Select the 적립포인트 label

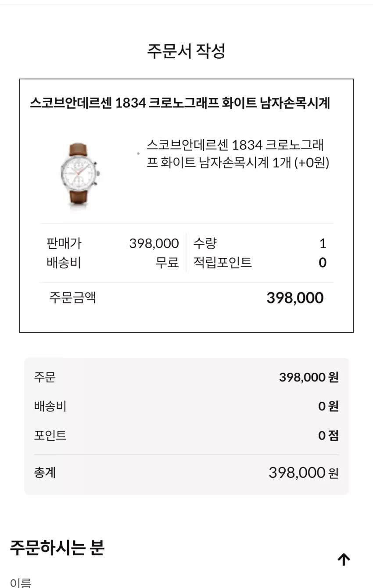(222, 263)
